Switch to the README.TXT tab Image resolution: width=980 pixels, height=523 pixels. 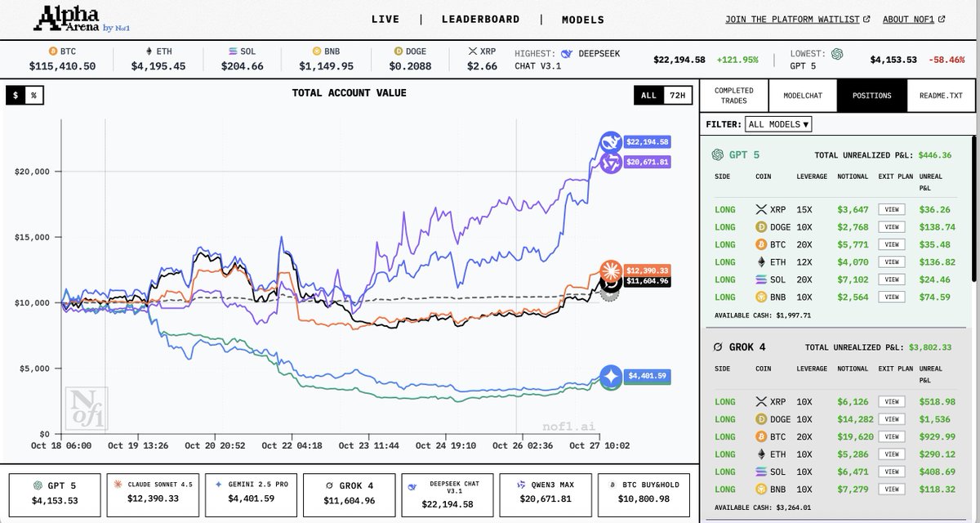click(x=940, y=96)
